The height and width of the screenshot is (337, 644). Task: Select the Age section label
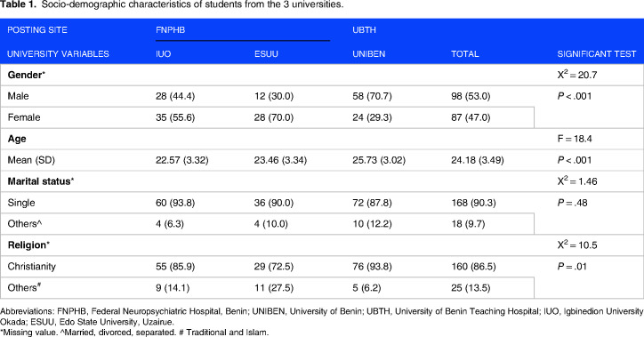tap(17, 139)
